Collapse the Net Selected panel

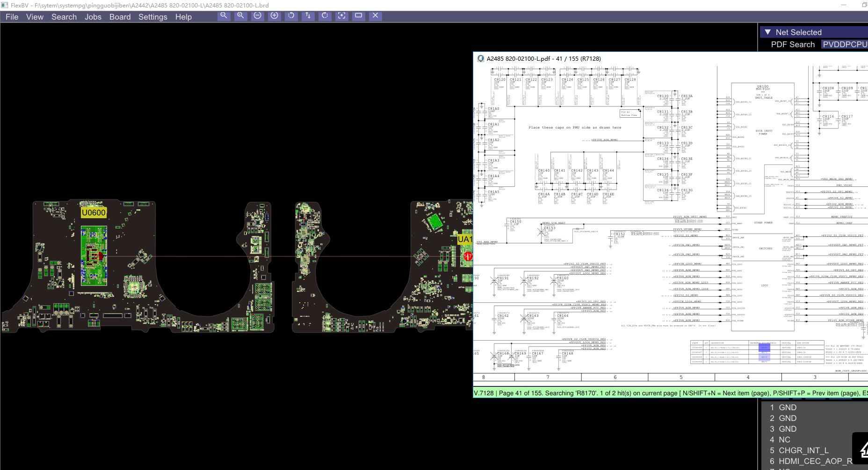[x=767, y=32]
